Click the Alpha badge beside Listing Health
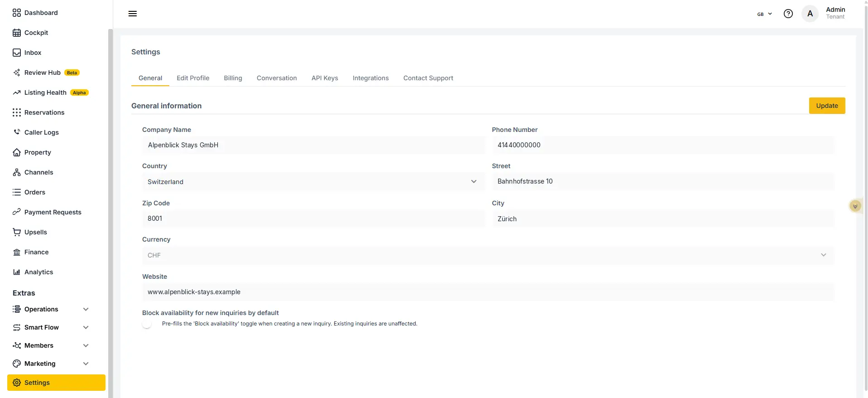The height and width of the screenshot is (398, 868). pyautogui.click(x=79, y=92)
